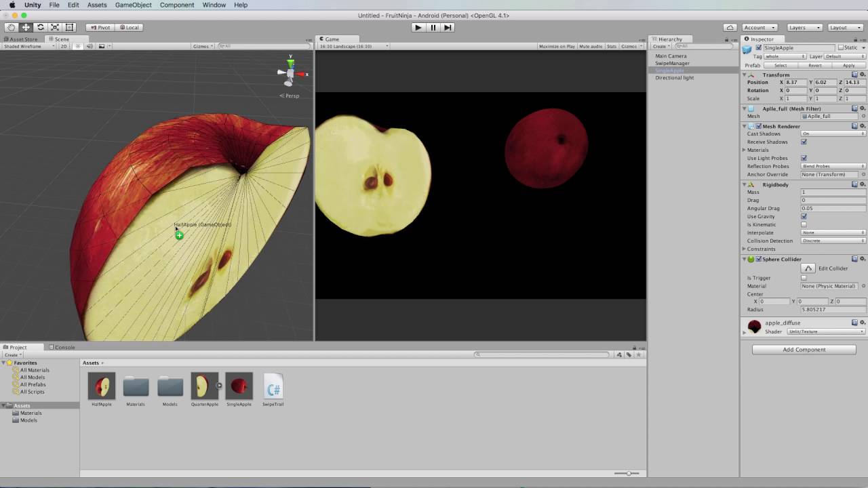Open Apple menu in macOS menu bar

coord(12,5)
